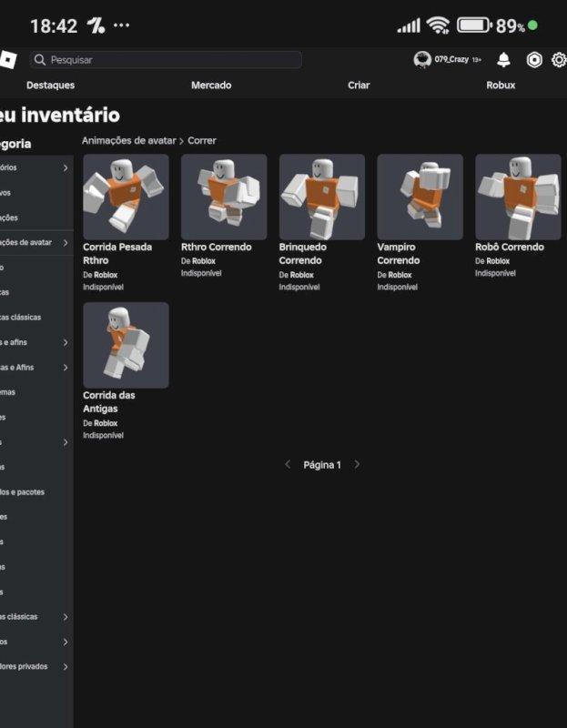The height and width of the screenshot is (728, 567).
Task: Click the Roblox logo icon
Action: pos(7,59)
